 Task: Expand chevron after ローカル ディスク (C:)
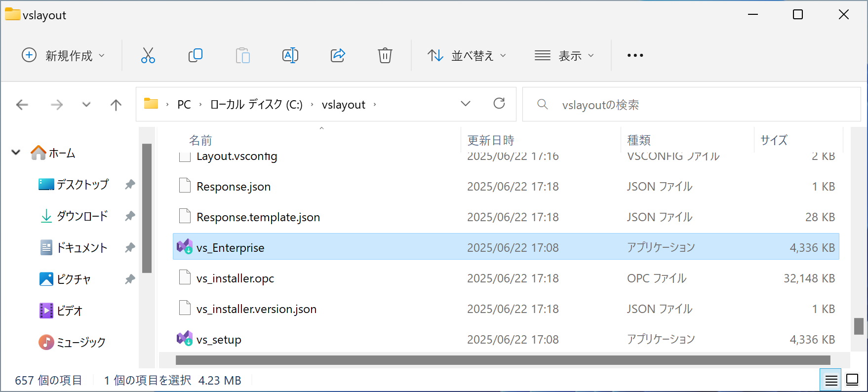coord(312,105)
